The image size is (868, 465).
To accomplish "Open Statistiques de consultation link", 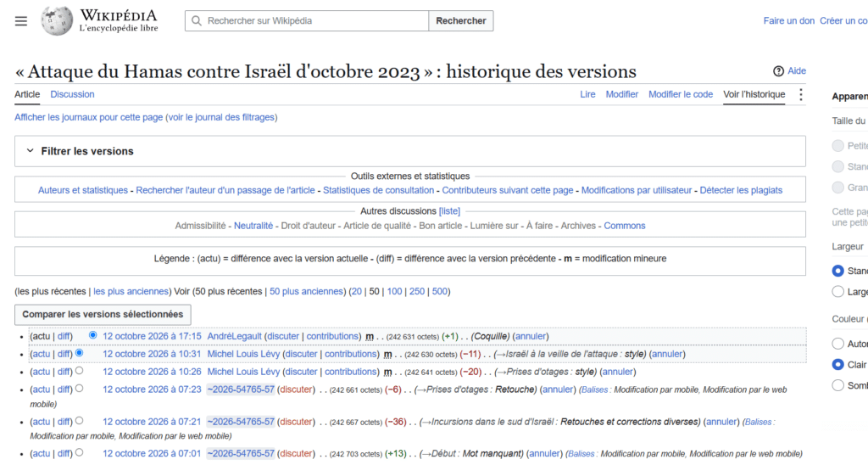I will pyautogui.click(x=379, y=190).
